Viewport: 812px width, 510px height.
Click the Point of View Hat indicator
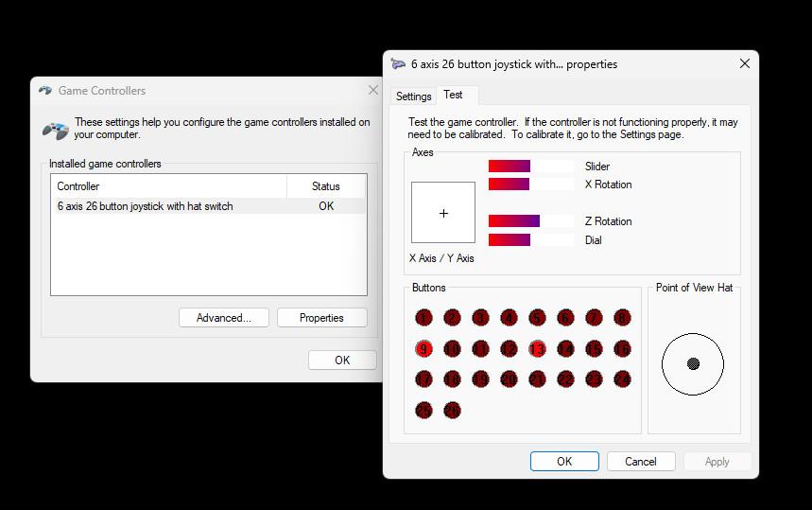(693, 364)
